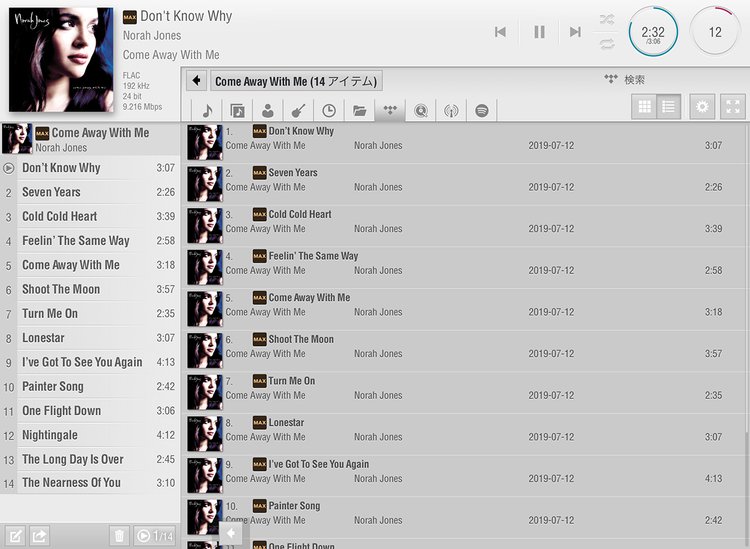
Task: Open the Genres guitar tab
Action: [x=298, y=111]
